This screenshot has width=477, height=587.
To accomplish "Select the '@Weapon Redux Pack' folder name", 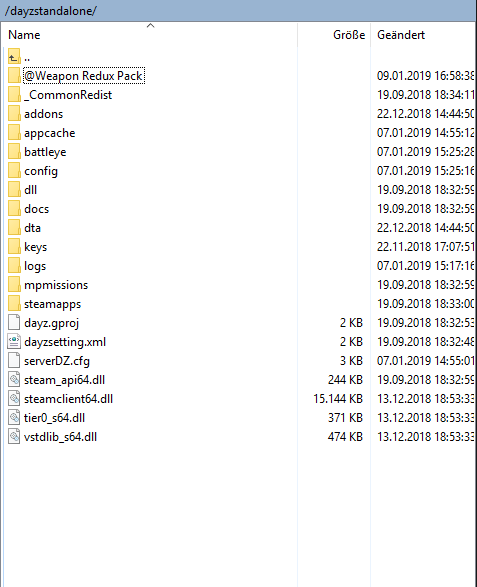I will (83, 76).
